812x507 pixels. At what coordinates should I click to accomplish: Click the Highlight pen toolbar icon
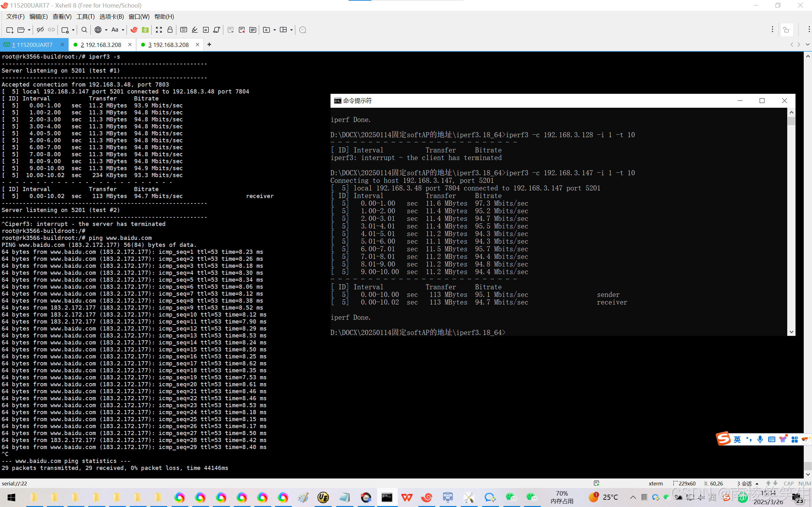195,30
